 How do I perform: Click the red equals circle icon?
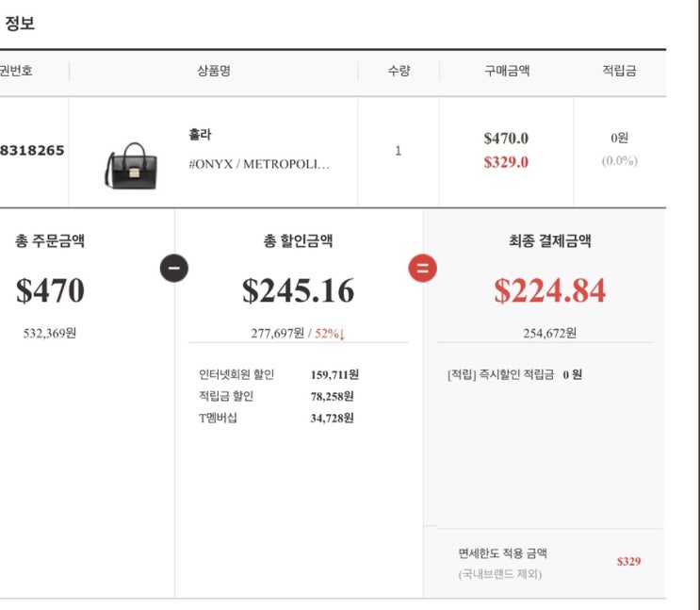[422, 269]
